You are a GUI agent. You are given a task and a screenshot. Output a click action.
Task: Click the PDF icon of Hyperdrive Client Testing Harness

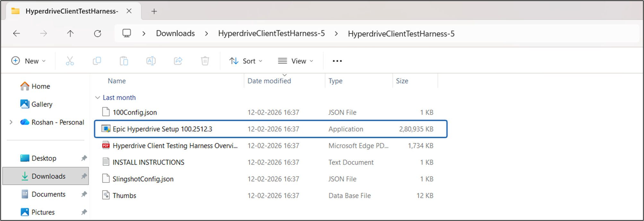(106, 145)
